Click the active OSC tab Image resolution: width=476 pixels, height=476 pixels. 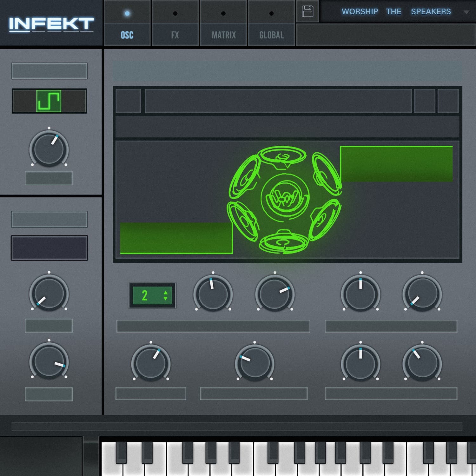coord(127,35)
